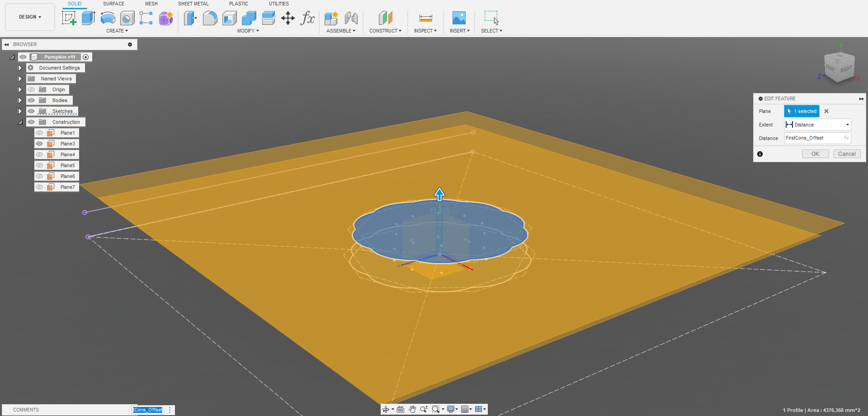Launch the Create Form tool
The height and width of the screenshot is (416, 868).
coord(166,18)
